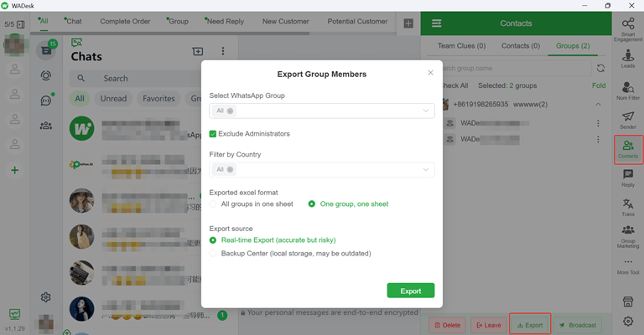Uncheck Exclude Administrators checkbox
Image resolution: width=644 pixels, height=335 pixels.
click(x=213, y=134)
